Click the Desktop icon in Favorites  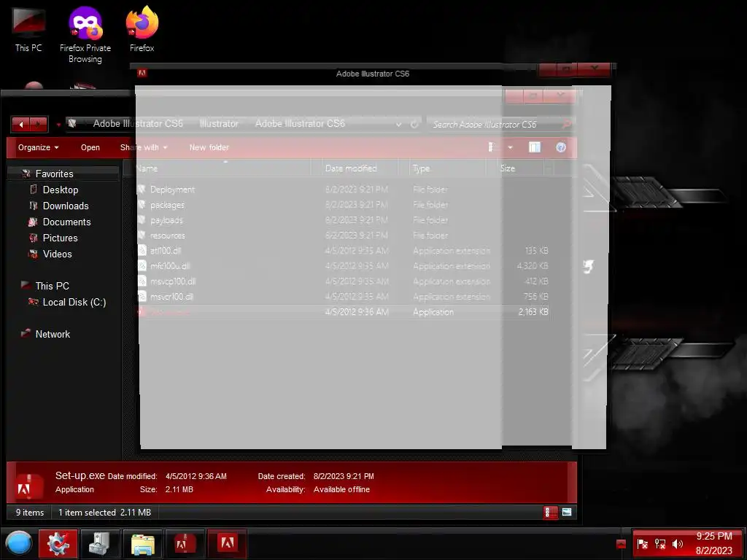[34, 190]
